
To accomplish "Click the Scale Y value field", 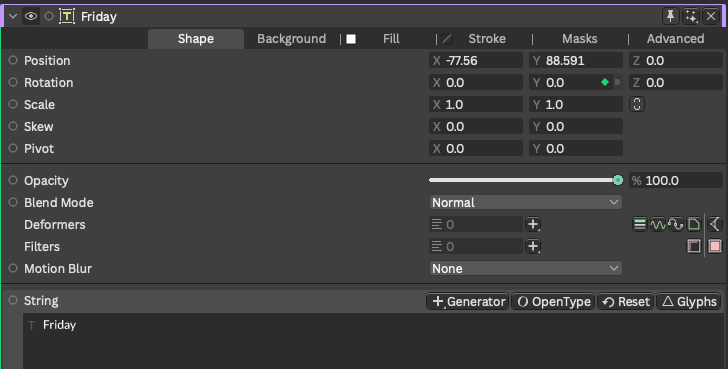I will (x=576, y=104).
